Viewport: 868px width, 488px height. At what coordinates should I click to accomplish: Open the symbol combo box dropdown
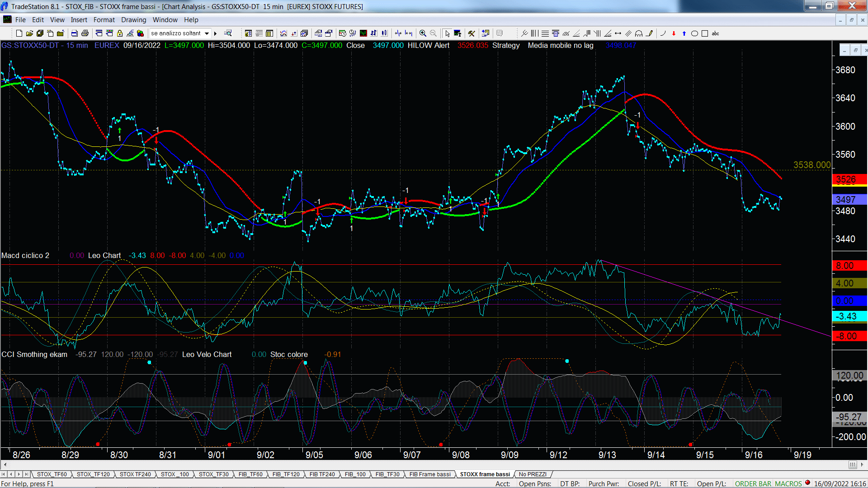click(x=207, y=33)
